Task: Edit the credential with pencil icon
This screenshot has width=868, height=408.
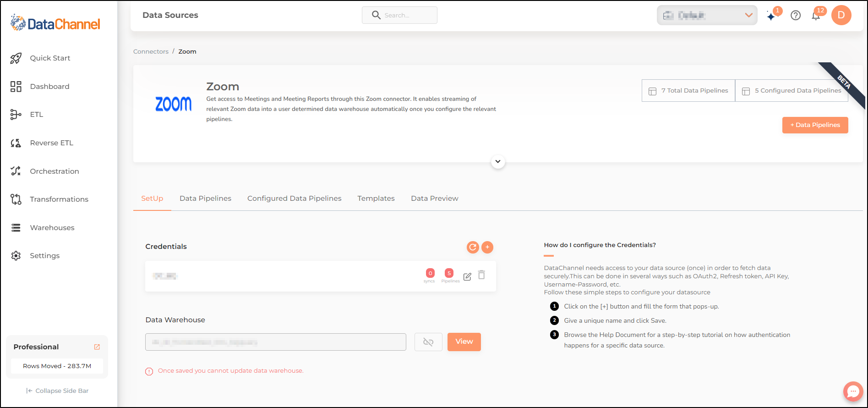Action: click(x=467, y=277)
